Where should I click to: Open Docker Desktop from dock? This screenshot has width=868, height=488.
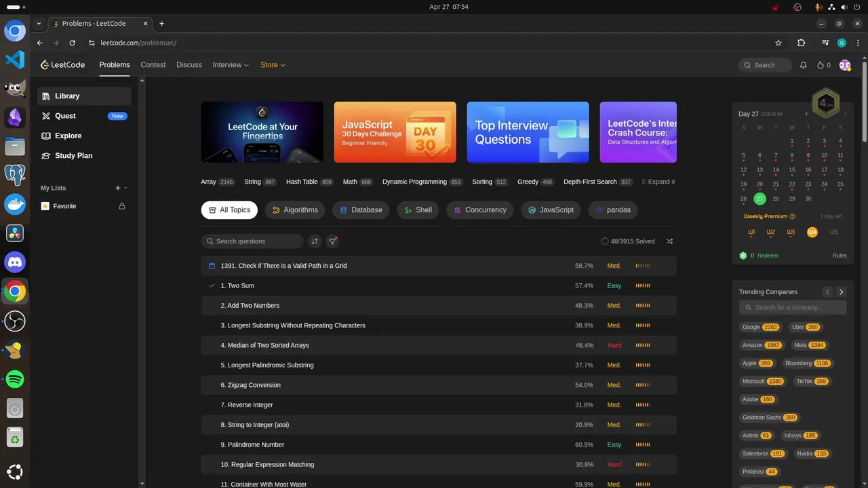(x=15, y=203)
